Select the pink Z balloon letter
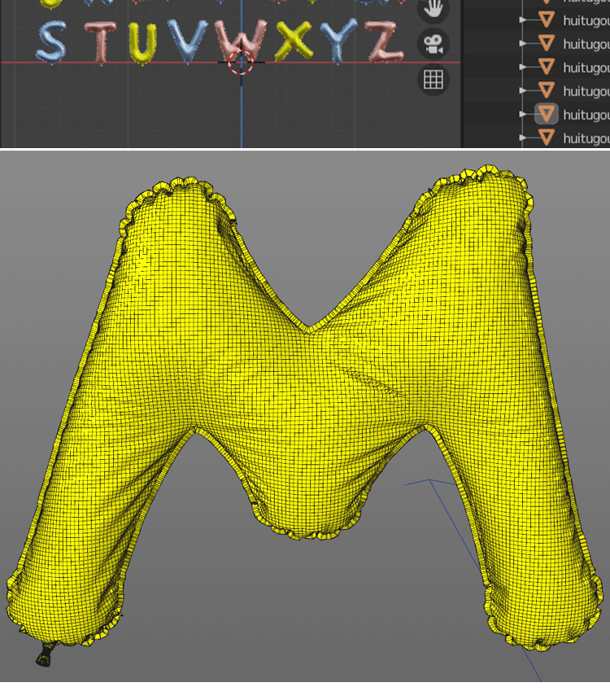This screenshot has height=700, width=610. point(385,42)
